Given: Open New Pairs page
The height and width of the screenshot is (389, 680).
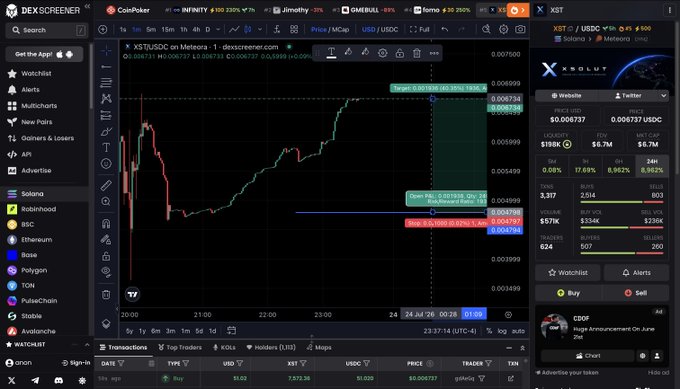Looking at the screenshot, I should pos(36,122).
